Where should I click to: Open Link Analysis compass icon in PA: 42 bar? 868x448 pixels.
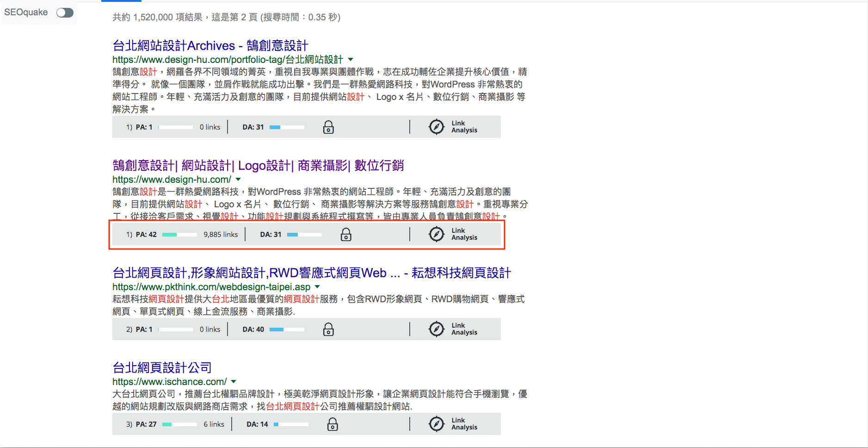(437, 234)
